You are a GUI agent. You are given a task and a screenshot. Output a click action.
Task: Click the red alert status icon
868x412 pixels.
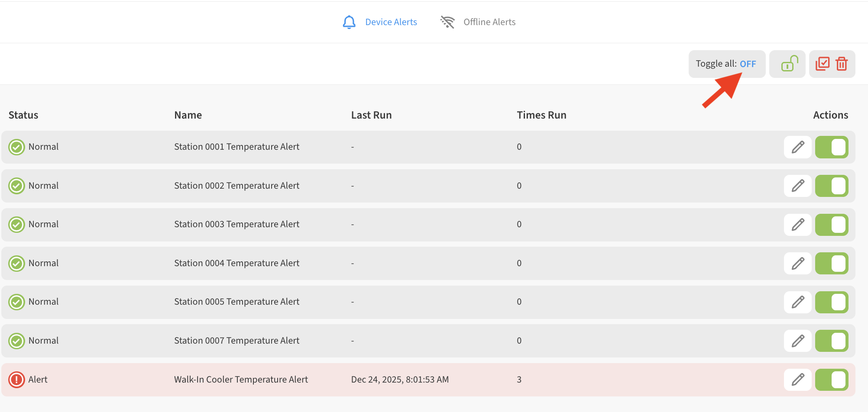click(16, 380)
